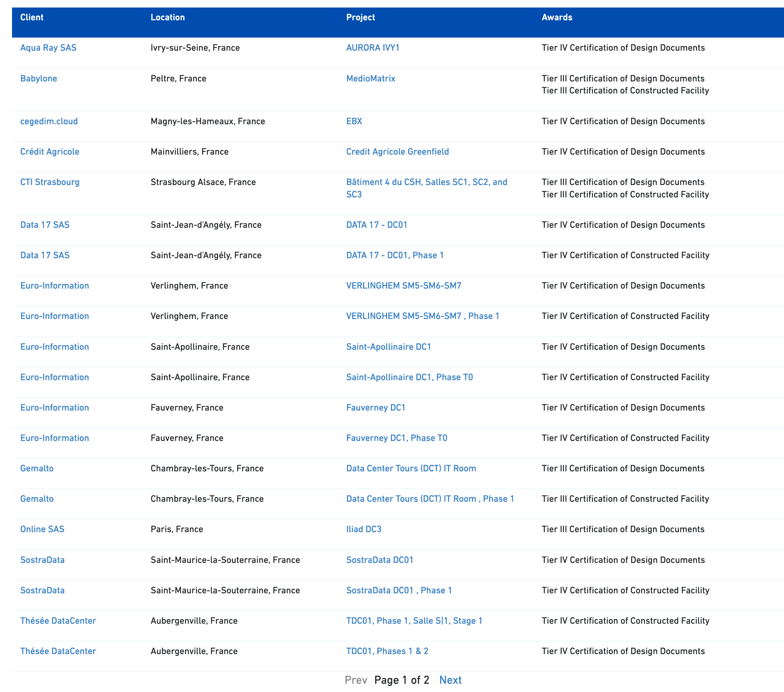Click the Prev pagination link
Image resolution: width=784 pixels, height=692 pixels.
point(356,680)
